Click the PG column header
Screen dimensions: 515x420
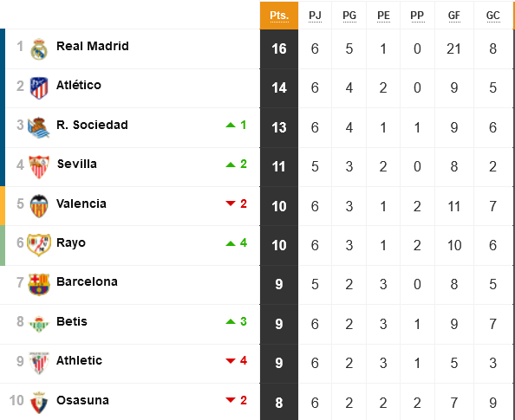click(x=349, y=16)
